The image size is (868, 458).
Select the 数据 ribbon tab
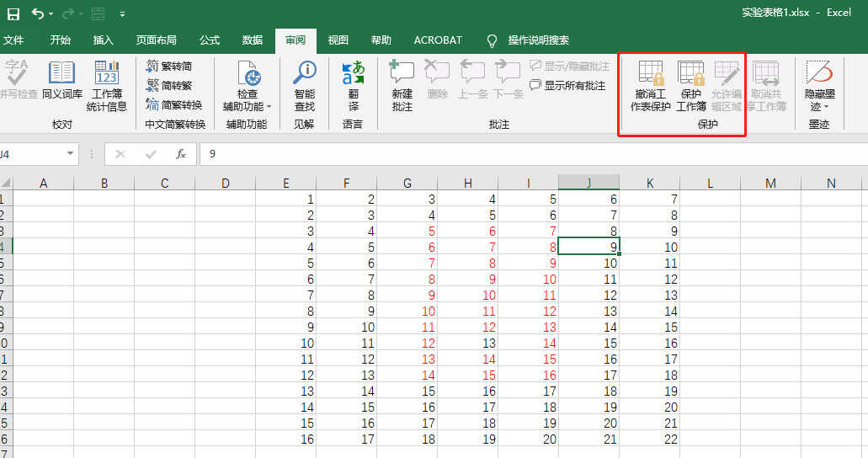click(x=253, y=40)
